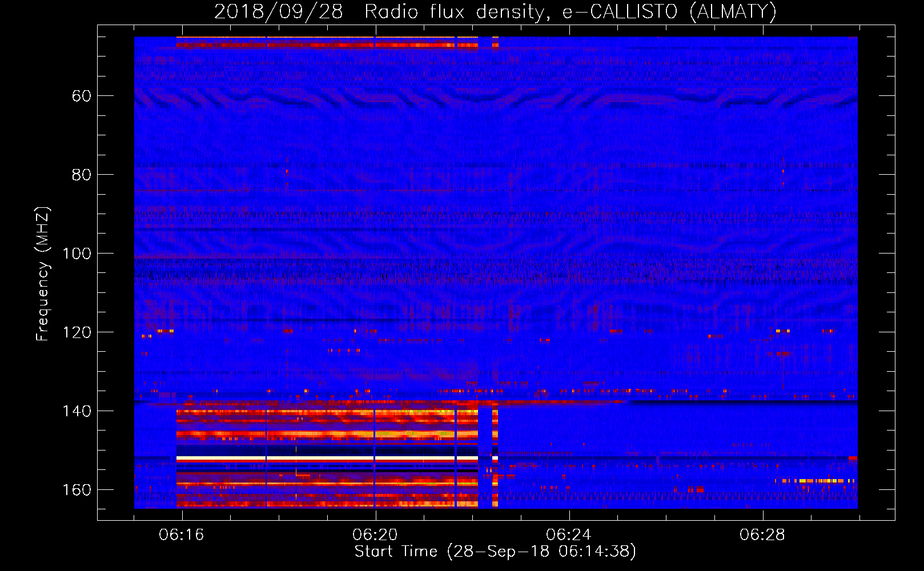Click the "Start Time (28-Sep-18 06:14:38)" x-axis label
The width and height of the screenshot is (924, 571).
pyautogui.click(x=495, y=552)
